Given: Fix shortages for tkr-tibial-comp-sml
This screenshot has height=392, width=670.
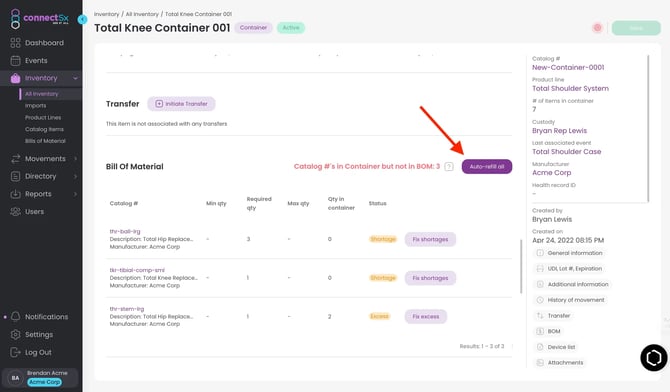Looking at the screenshot, I should pyautogui.click(x=430, y=278).
